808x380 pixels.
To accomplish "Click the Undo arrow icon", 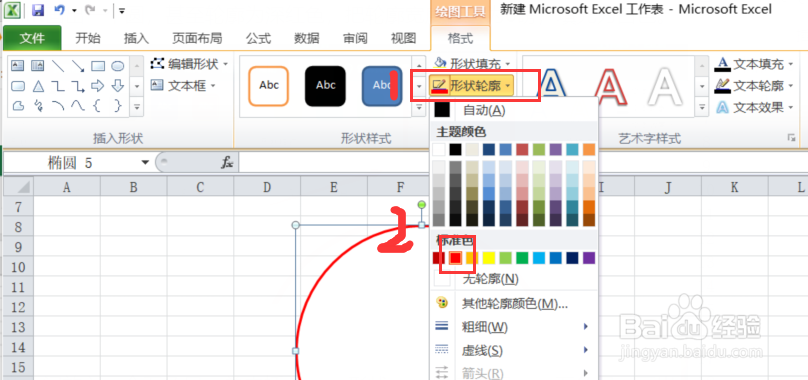I will point(59,10).
